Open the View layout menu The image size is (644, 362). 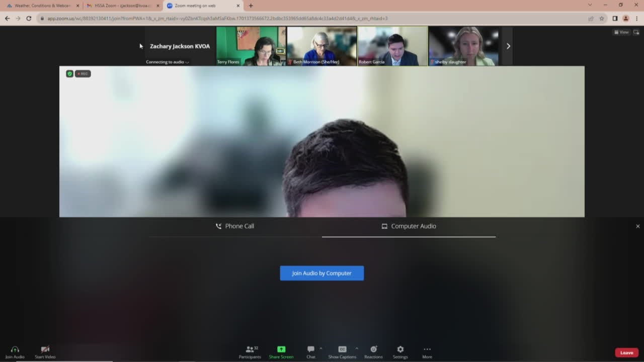621,32
